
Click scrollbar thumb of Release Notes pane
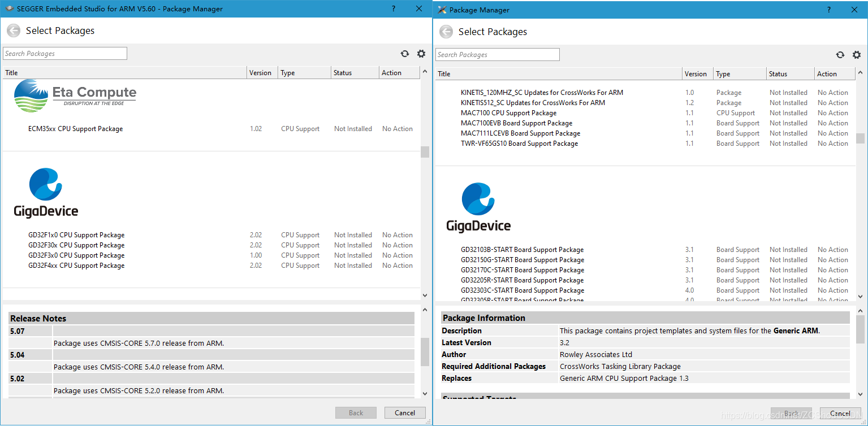point(425,352)
